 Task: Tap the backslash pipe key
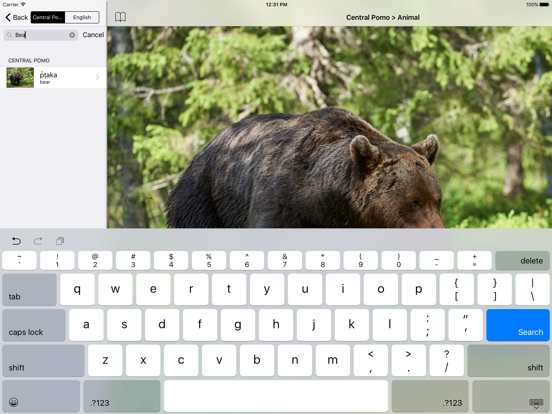pyautogui.click(x=533, y=290)
